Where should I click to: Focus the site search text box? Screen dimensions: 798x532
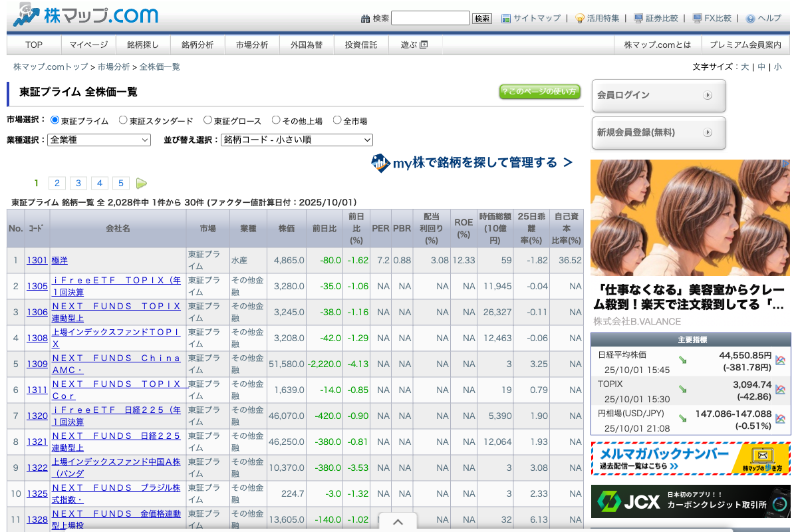pyautogui.click(x=430, y=19)
